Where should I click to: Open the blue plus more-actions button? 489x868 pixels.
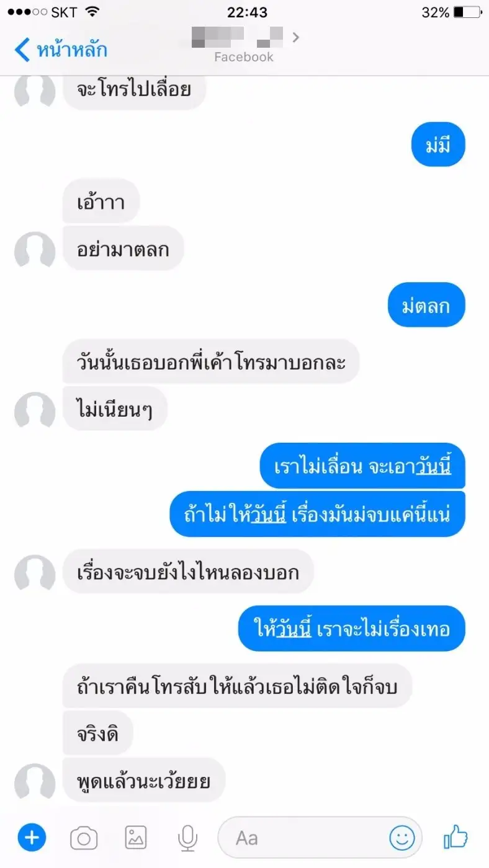pyautogui.click(x=32, y=838)
